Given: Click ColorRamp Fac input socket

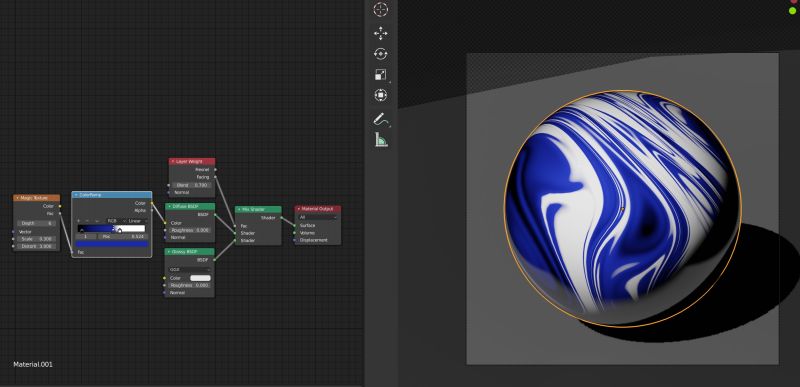Looking at the screenshot, I should (72, 252).
